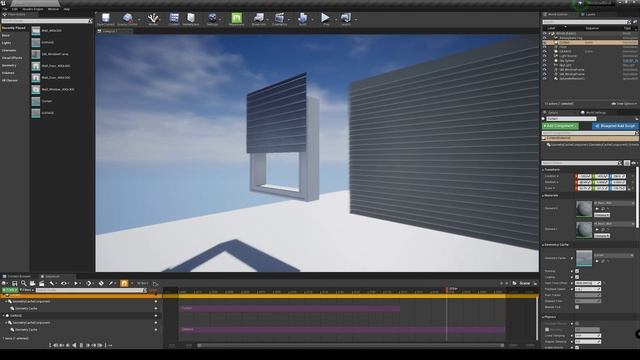Open the Sequencer wrench general options icon
640x360 pixels.
coord(52,283)
